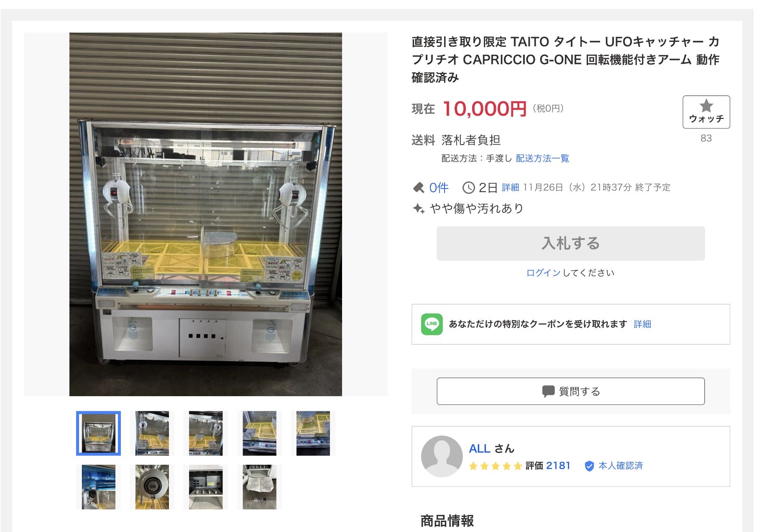Click the watch star icon

(706, 106)
